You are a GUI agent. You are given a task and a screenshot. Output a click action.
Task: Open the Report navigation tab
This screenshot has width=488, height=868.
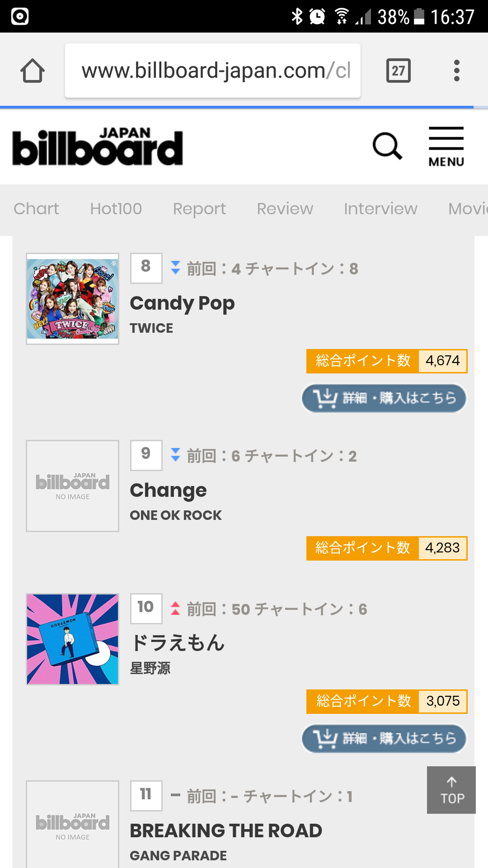tap(199, 209)
